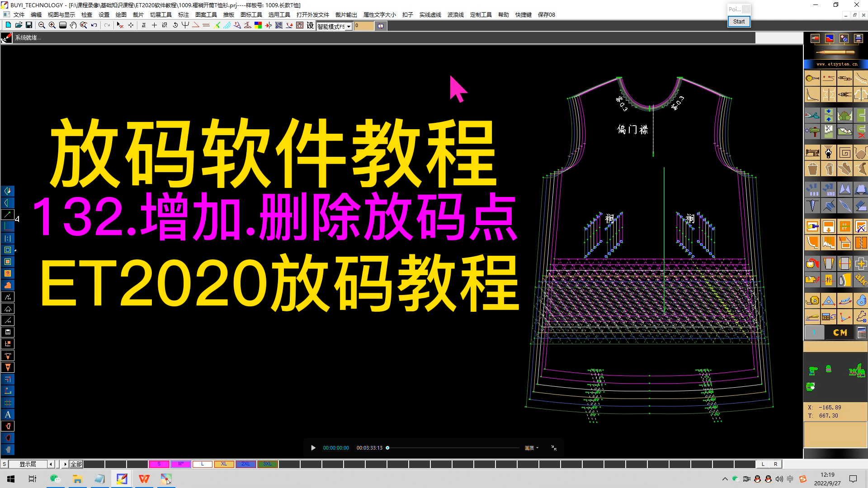This screenshot has width=868, height=488.
Task: Show hidden system tray icons chevron
Action: [x=725, y=479]
